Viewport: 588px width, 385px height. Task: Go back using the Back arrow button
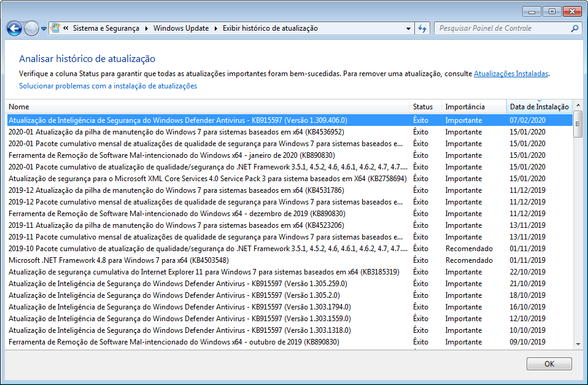pyautogui.click(x=14, y=28)
